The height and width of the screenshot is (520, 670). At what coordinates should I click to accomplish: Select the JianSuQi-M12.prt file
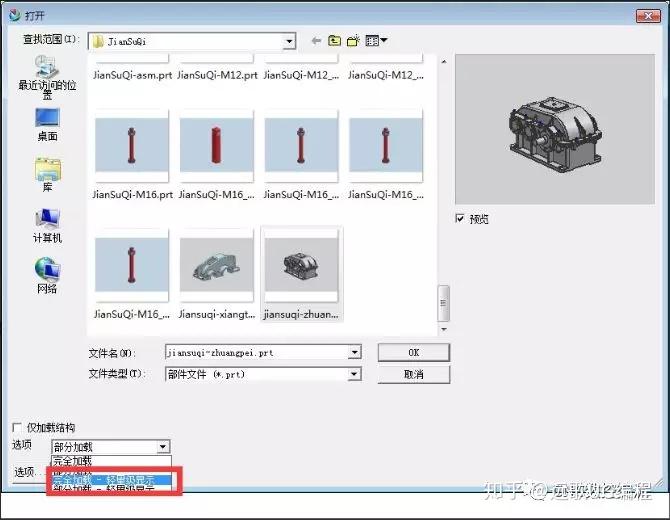pos(217,75)
